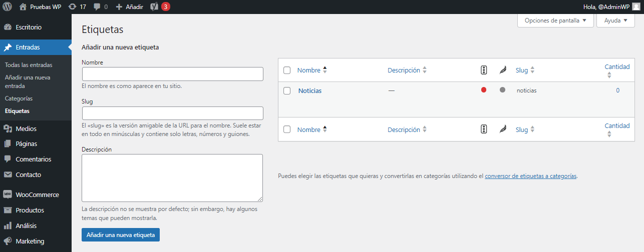Expand Opciones de pantalla dropdown
The height and width of the screenshot is (252, 644).
(x=555, y=20)
